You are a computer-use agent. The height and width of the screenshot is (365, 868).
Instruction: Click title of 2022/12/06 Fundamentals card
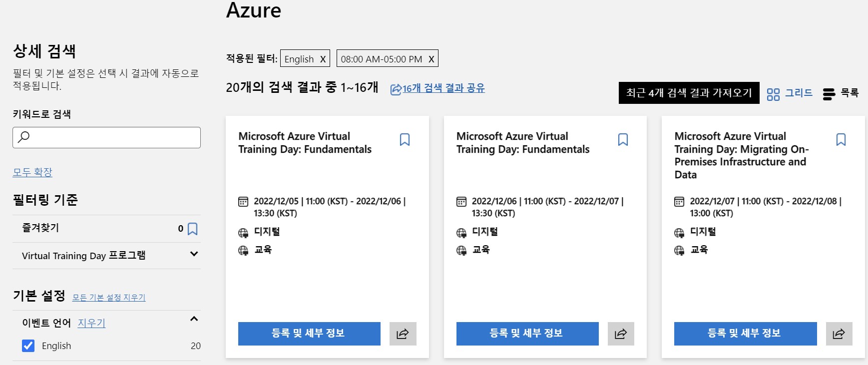click(523, 143)
